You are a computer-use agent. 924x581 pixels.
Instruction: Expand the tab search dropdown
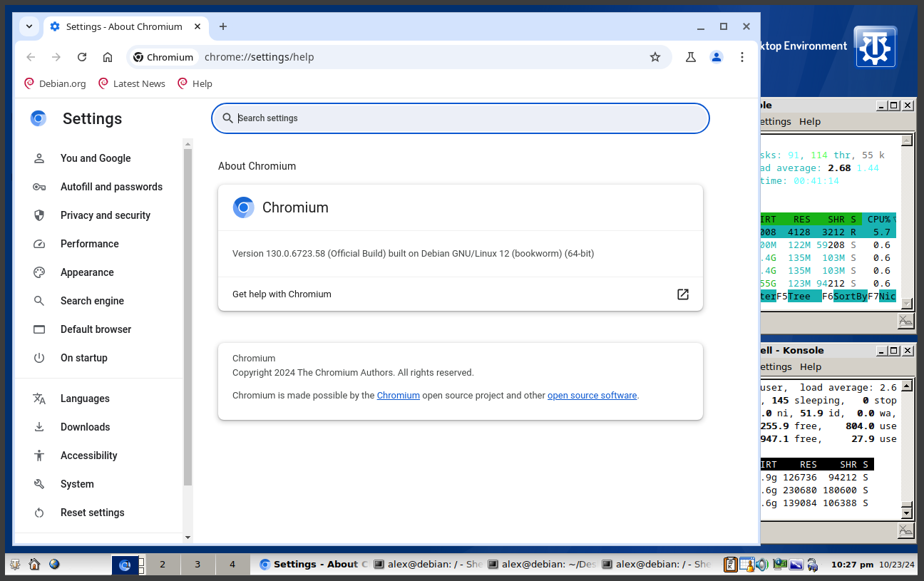29,26
